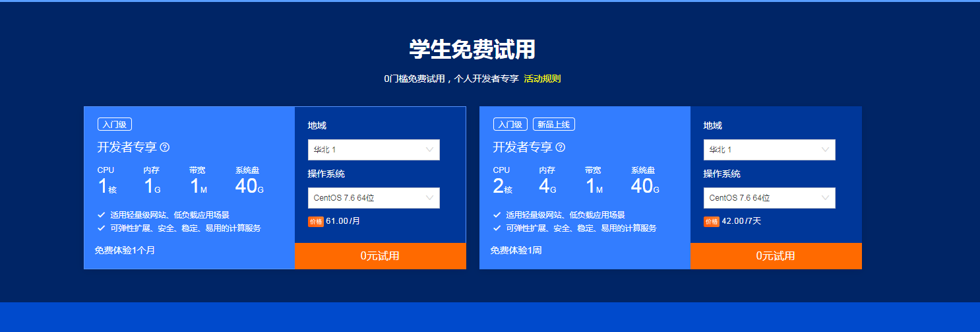Click 0元试用 button for 42.00/7天 plan
This screenshot has width=980, height=332.
coord(776,256)
